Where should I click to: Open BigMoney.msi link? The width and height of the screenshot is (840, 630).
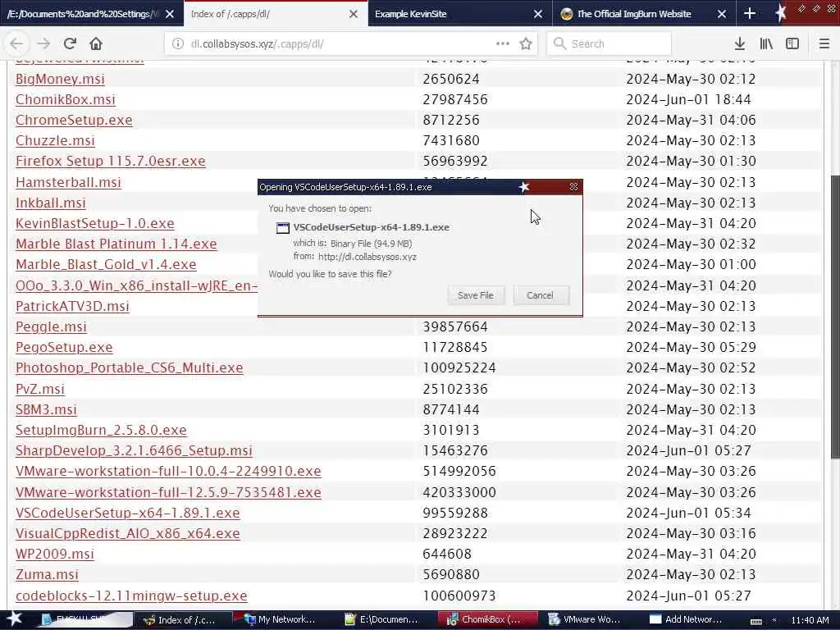(x=60, y=79)
